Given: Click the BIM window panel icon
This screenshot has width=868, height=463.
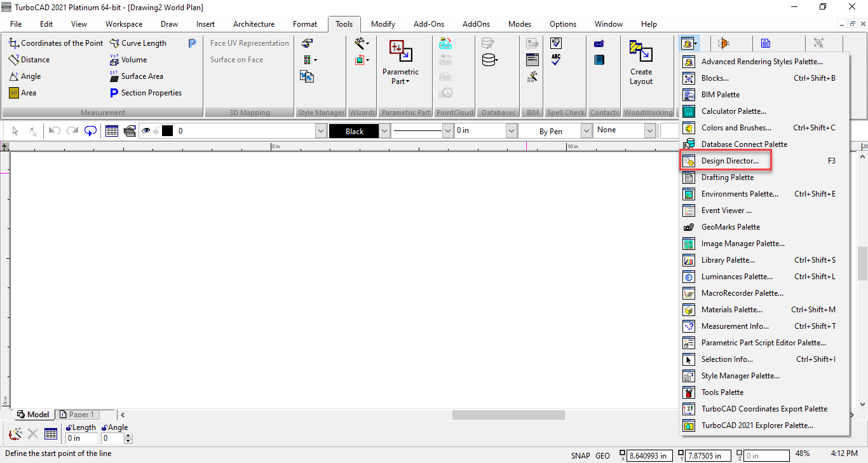Looking at the screenshot, I should point(532,60).
